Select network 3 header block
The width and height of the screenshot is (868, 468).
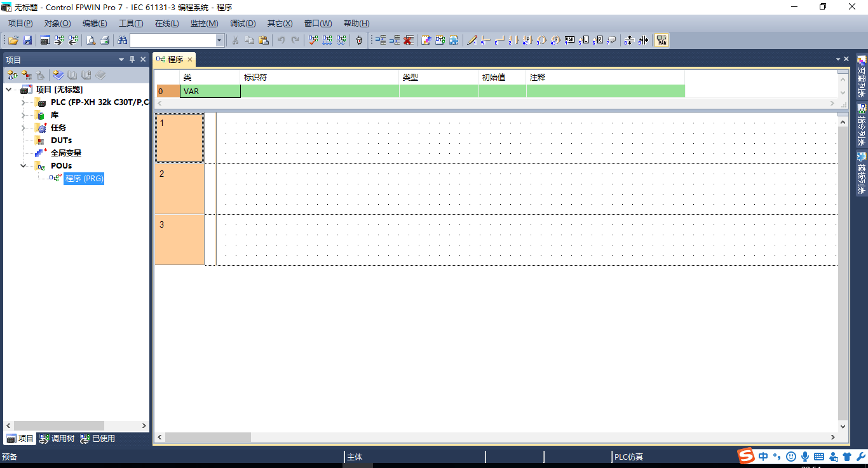click(x=179, y=240)
